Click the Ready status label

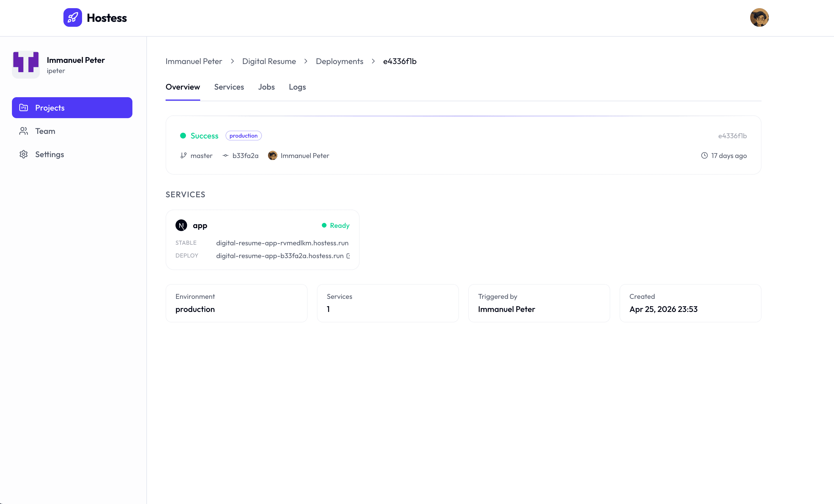click(x=340, y=226)
